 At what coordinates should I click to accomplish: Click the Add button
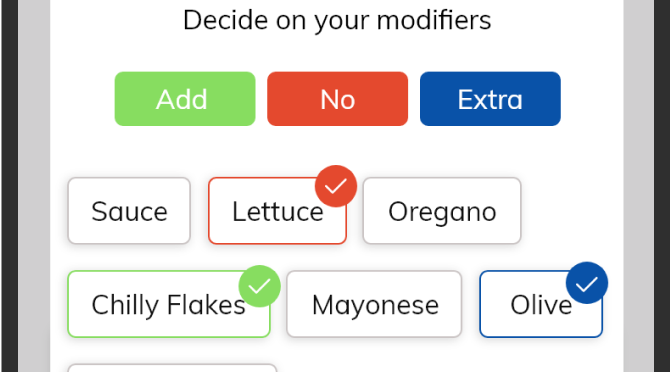(185, 99)
